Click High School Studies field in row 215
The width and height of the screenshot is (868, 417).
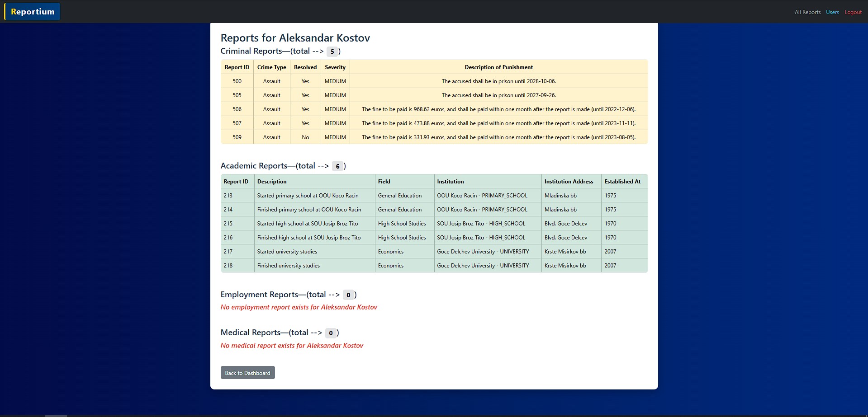point(402,224)
